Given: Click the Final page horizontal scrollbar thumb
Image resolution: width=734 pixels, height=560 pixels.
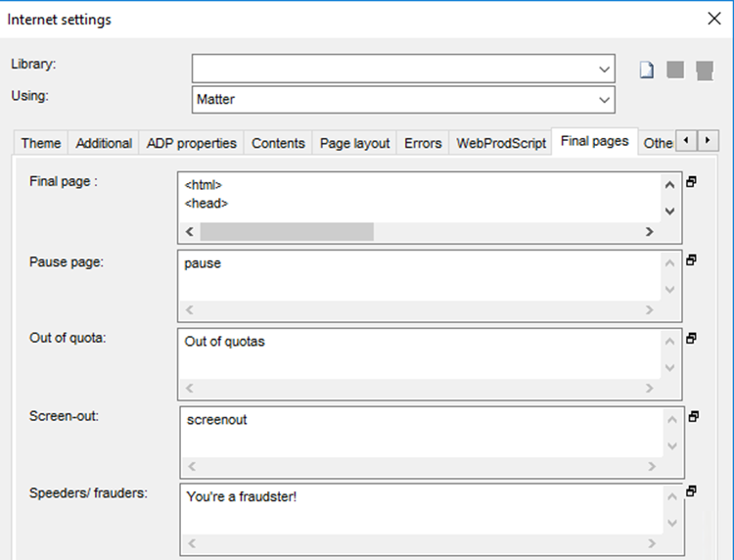Looking at the screenshot, I should (287, 232).
